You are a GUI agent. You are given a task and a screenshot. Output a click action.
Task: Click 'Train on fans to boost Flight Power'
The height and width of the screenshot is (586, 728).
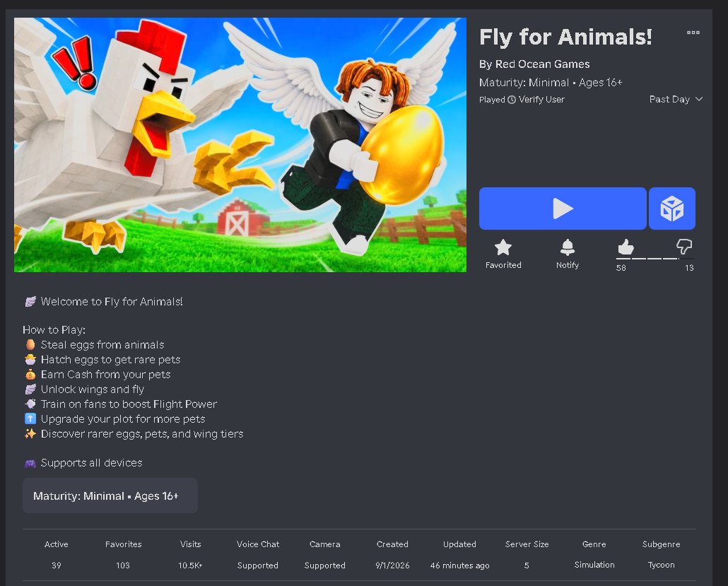point(129,404)
